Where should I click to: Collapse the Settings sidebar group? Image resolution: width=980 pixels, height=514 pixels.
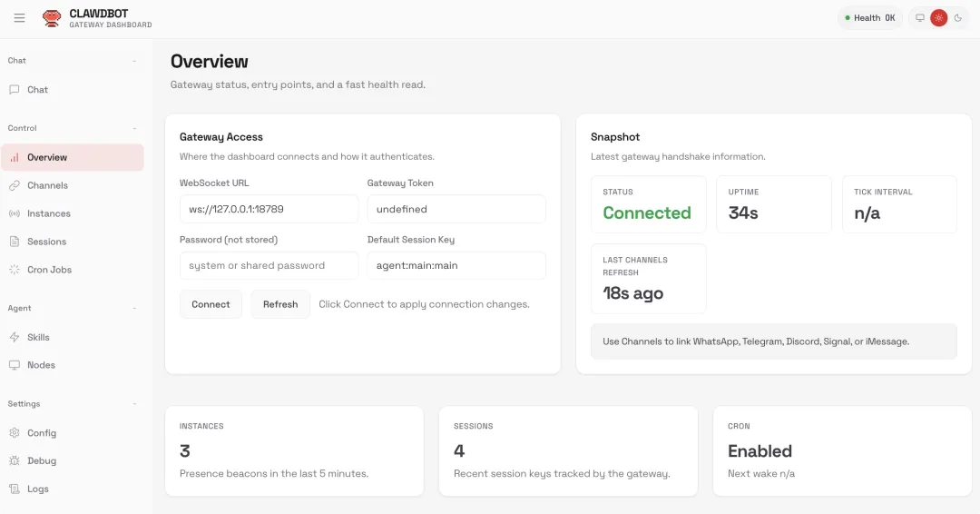coord(134,403)
